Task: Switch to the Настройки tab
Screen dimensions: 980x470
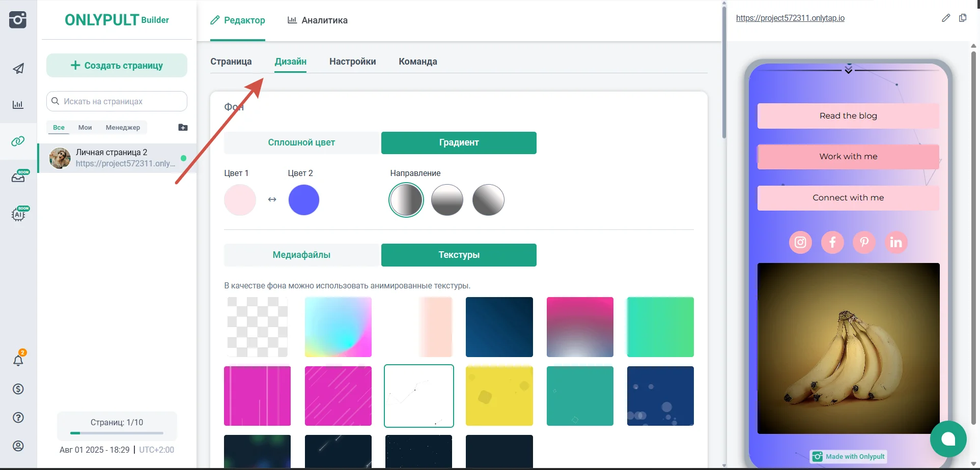Action: [x=353, y=62]
